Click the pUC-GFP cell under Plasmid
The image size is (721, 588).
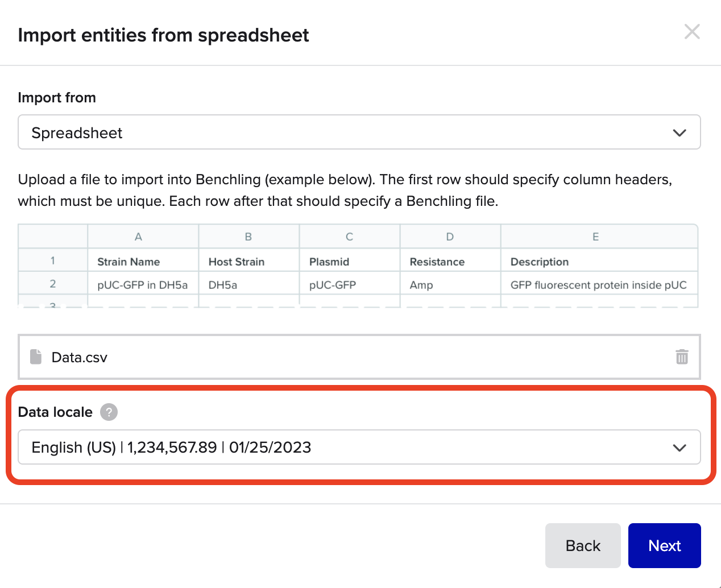pyautogui.click(x=349, y=284)
